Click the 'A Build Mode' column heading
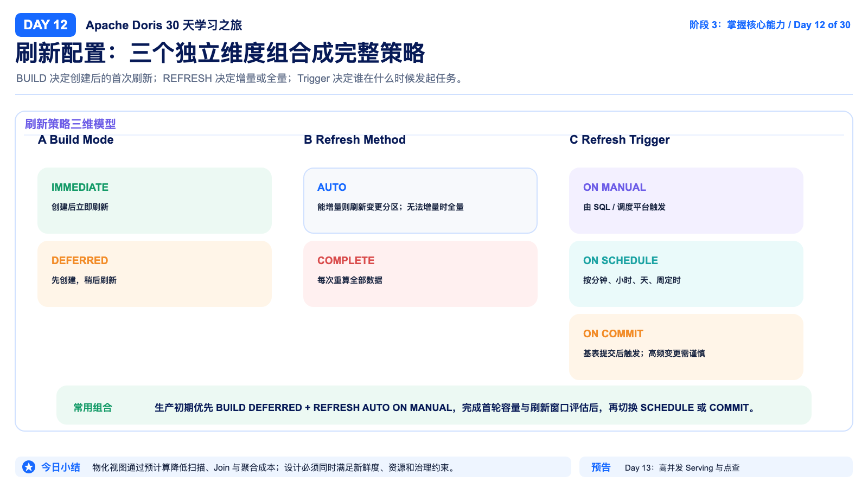The image size is (868, 488). [76, 140]
